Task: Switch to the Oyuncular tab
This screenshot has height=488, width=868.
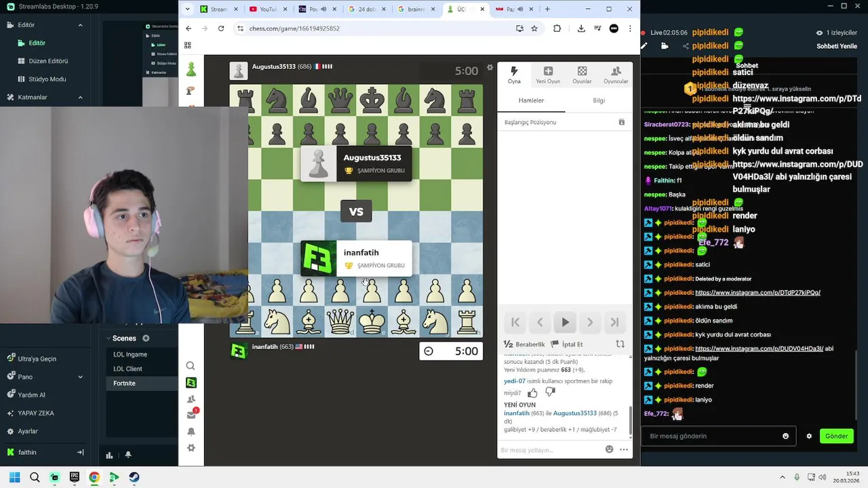Action: [616, 75]
